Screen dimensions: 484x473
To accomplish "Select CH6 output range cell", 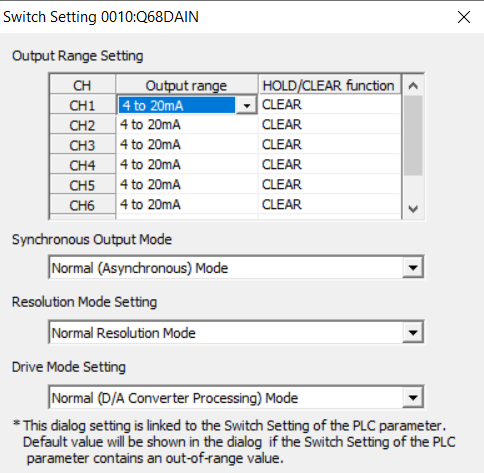I will click(187, 205).
